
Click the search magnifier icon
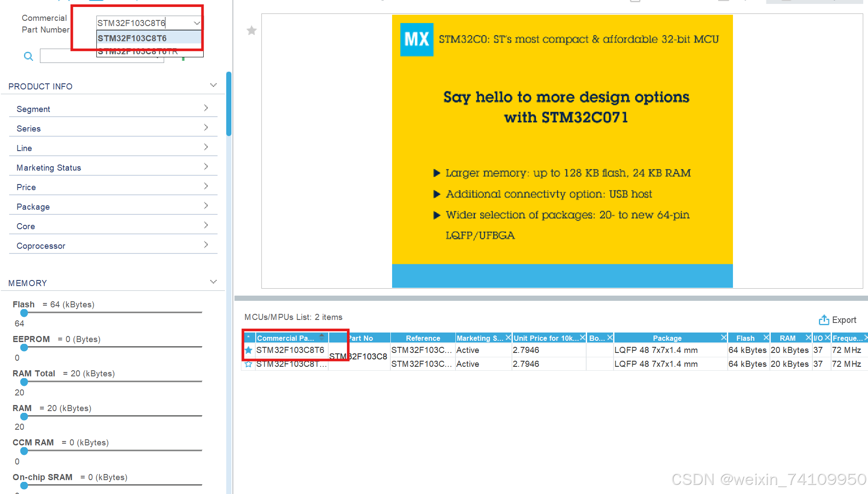pyautogui.click(x=28, y=56)
